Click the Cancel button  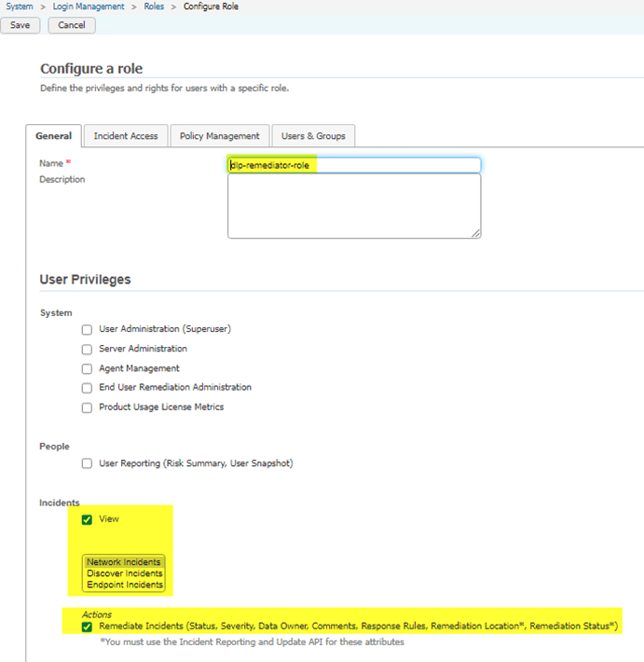pyautogui.click(x=72, y=25)
